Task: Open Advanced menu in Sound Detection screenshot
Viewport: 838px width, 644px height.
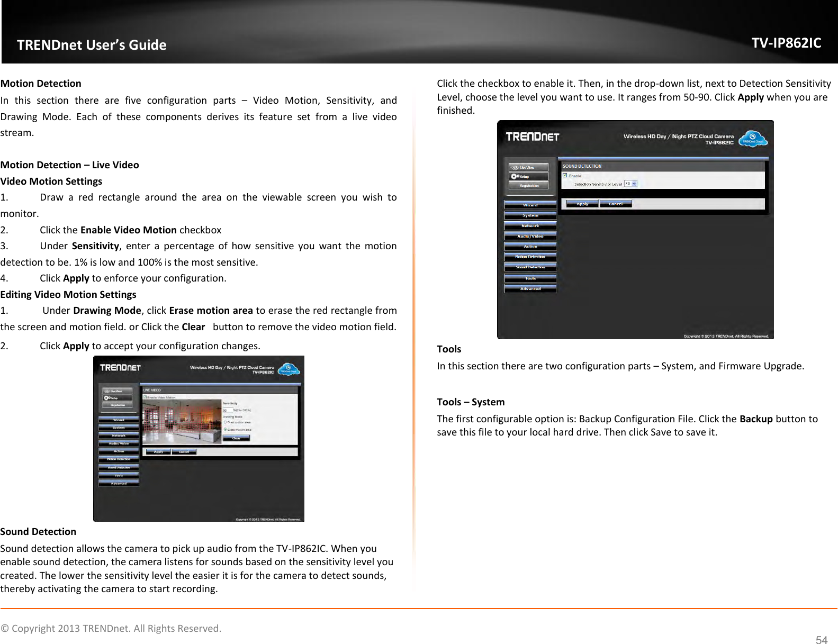Action: [x=530, y=288]
